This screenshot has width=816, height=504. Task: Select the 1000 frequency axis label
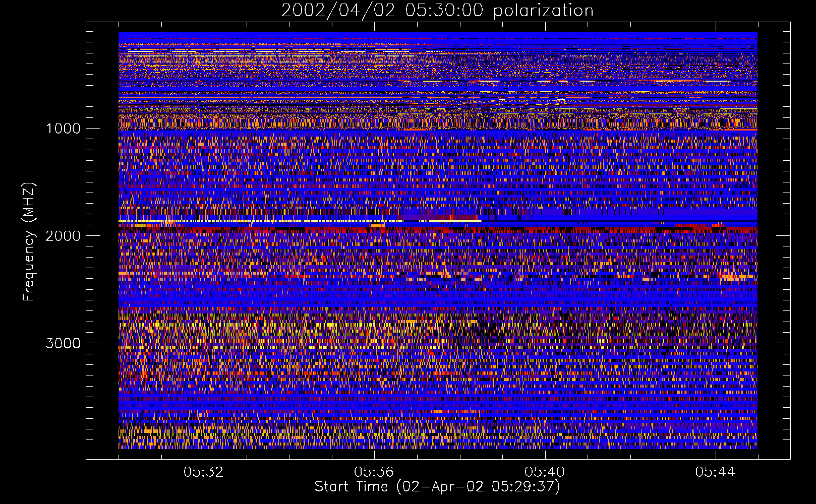coord(64,129)
